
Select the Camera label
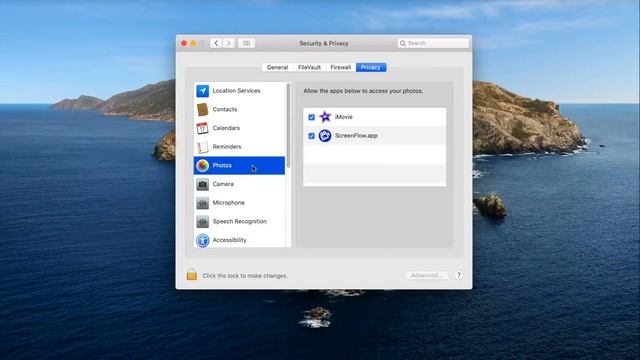(223, 184)
